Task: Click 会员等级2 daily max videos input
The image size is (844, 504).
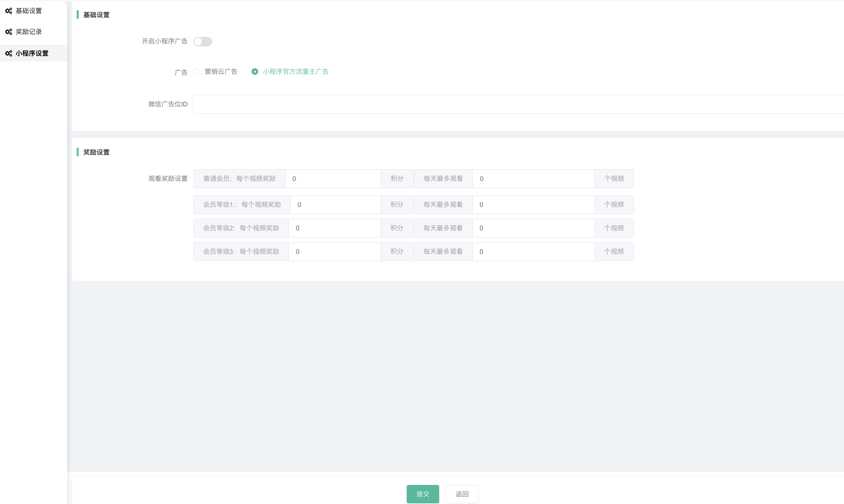Action: [533, 228]
